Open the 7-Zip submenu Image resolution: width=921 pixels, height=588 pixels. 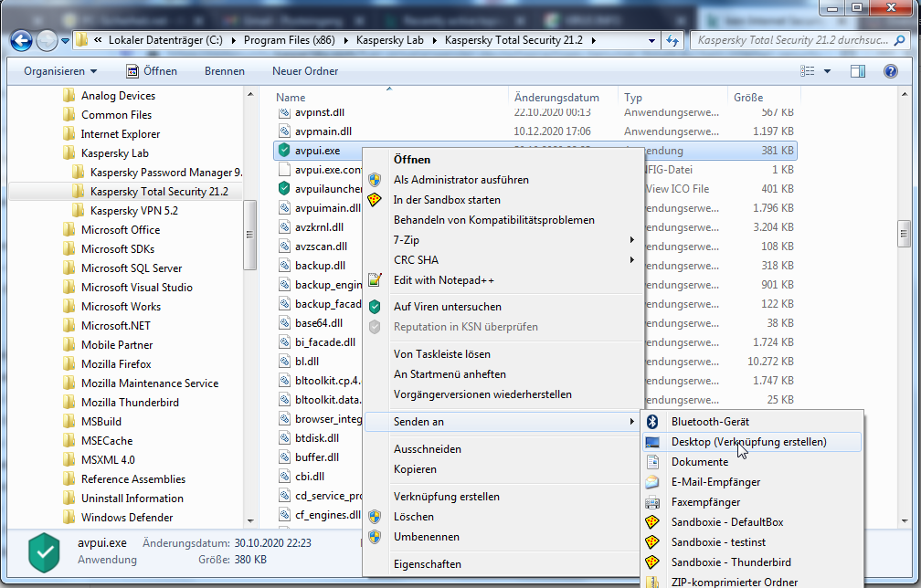click(x=503, y=240)
